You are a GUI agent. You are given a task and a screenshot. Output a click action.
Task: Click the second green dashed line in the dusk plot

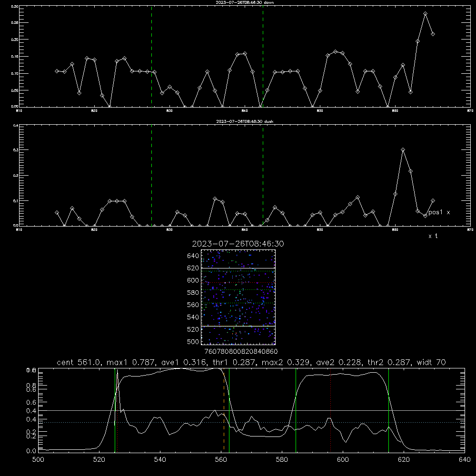(263, 175)
